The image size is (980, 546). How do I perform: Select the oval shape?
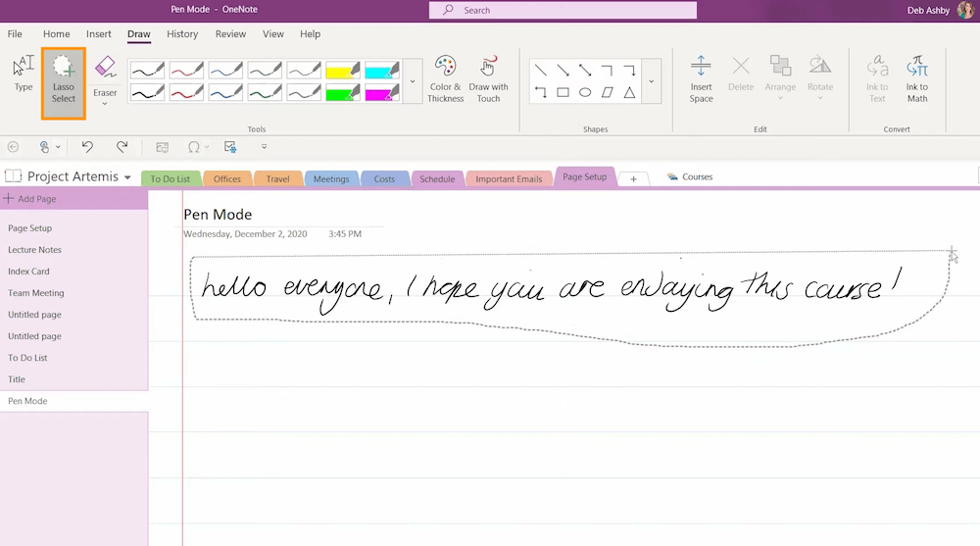[x=585, y=92]
